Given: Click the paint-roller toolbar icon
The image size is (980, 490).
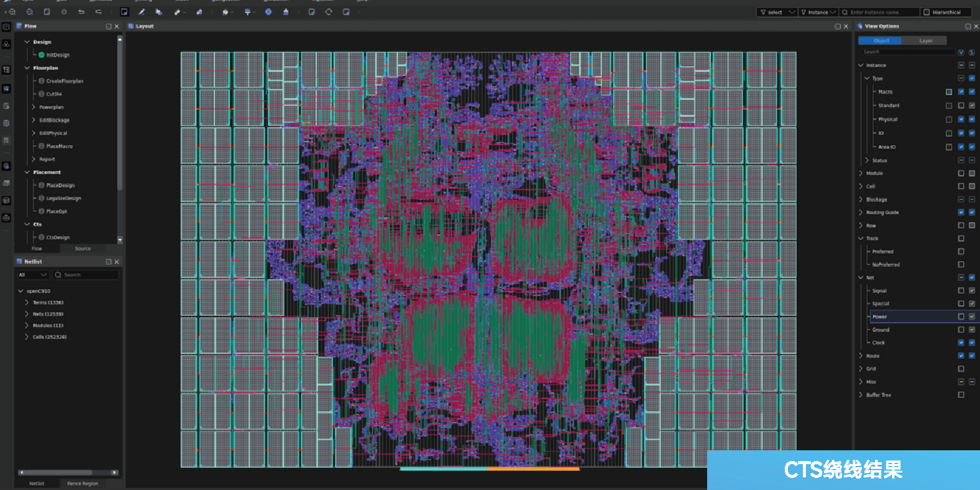Looking at the screenshot, I should coord(248,12).
